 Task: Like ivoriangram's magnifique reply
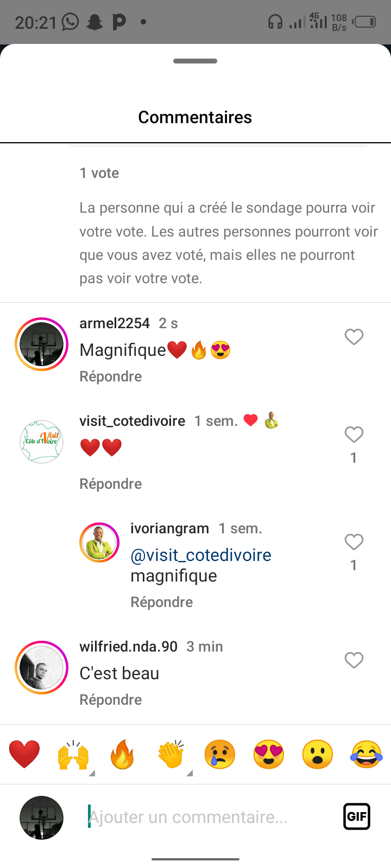click(x=354, y=542)
